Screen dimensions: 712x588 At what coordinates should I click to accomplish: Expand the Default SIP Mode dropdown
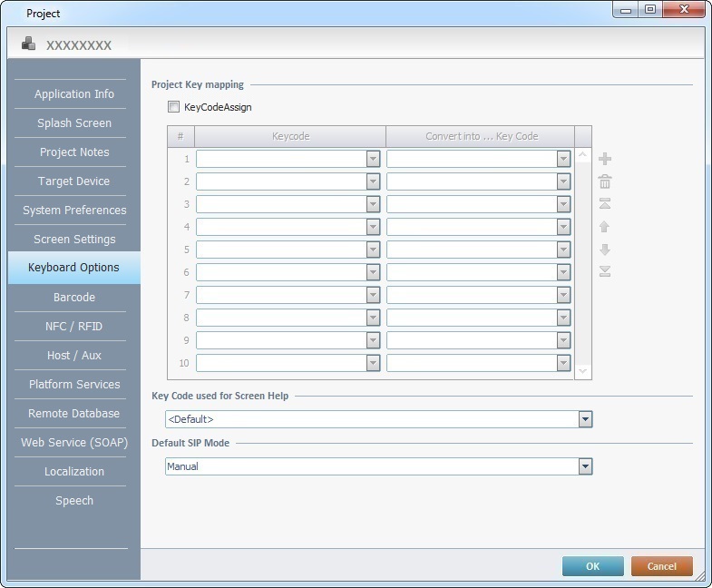click(x=585, y=466)
